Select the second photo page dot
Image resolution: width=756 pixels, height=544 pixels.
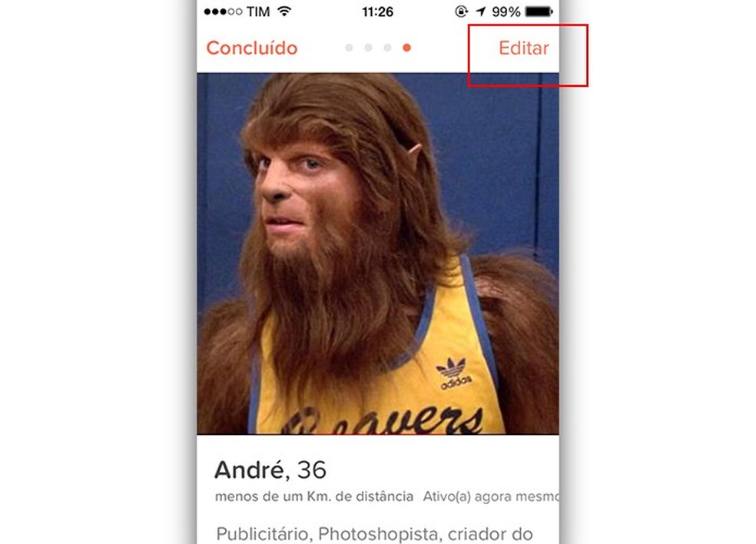pyautogui.click(x=368, y=48)
